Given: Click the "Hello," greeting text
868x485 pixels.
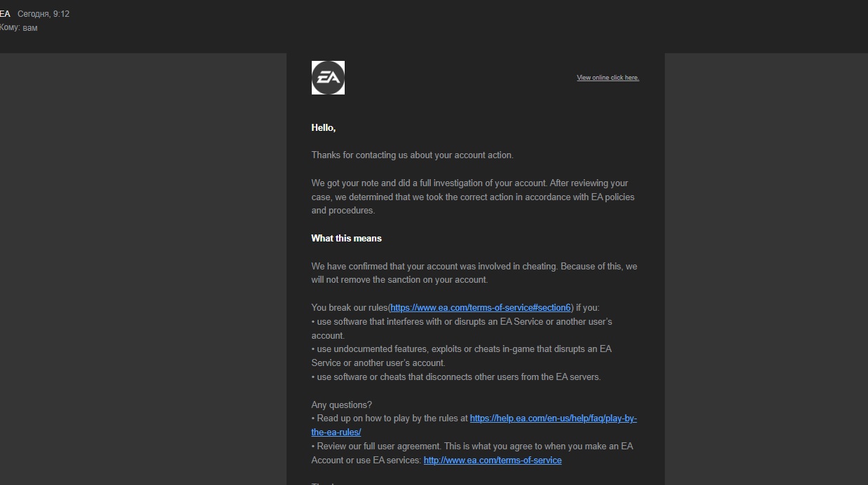Looking at the screenshot, I should click(324, 127).
